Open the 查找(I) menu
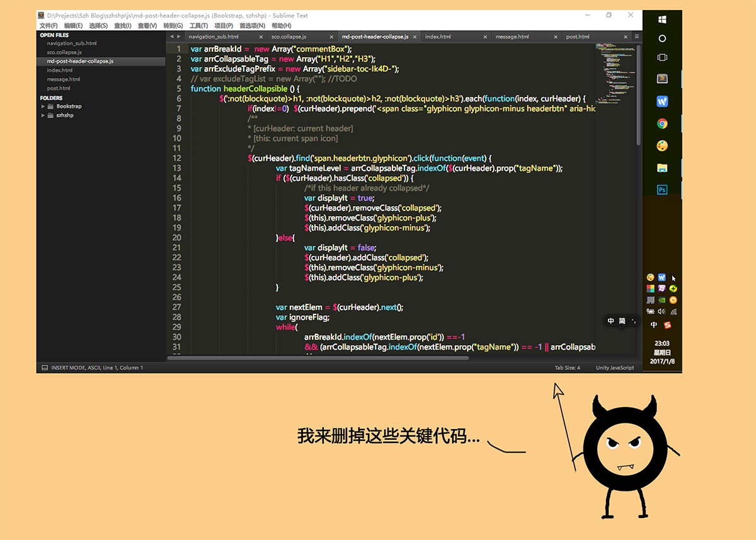 pos(123,26)
